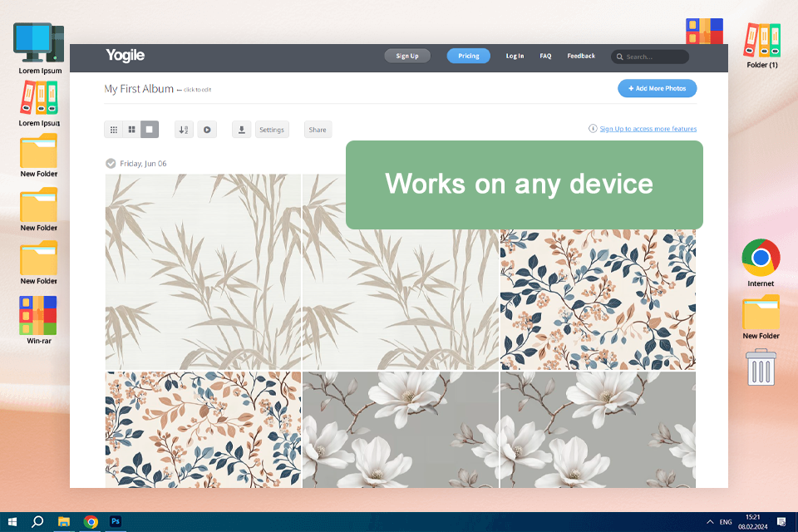This screenshot has height=532, width=798.
Task: Open the FAQ page
Action: pos(545,56)
